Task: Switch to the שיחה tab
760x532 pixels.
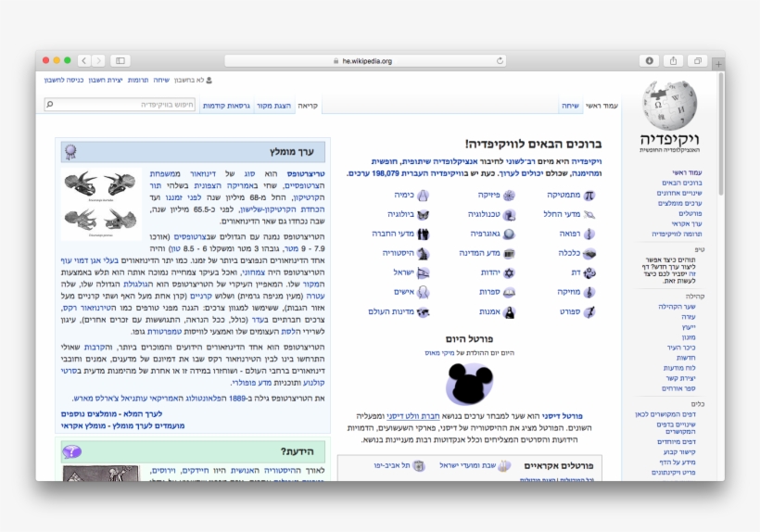Action: tap(570, 105)
